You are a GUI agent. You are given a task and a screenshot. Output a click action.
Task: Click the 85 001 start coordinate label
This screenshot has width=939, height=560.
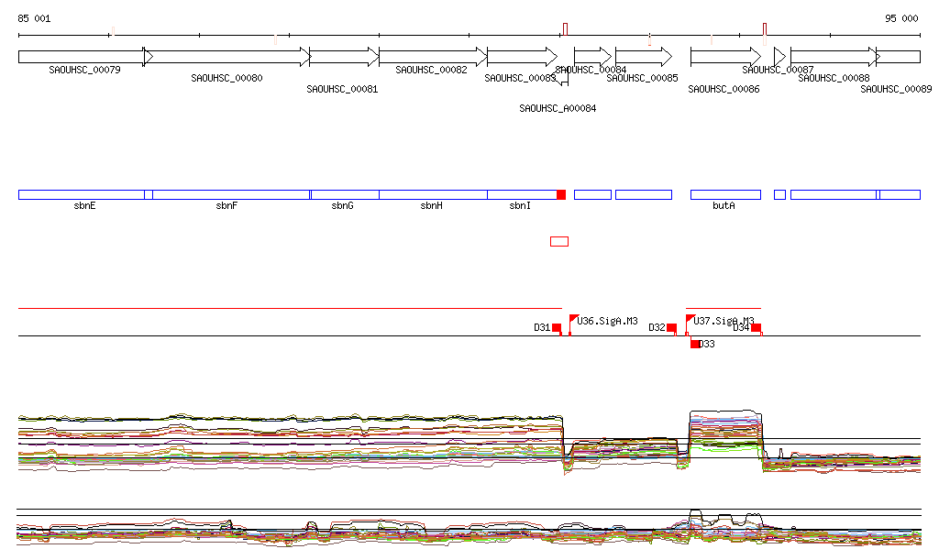click(x=34, y=18)
